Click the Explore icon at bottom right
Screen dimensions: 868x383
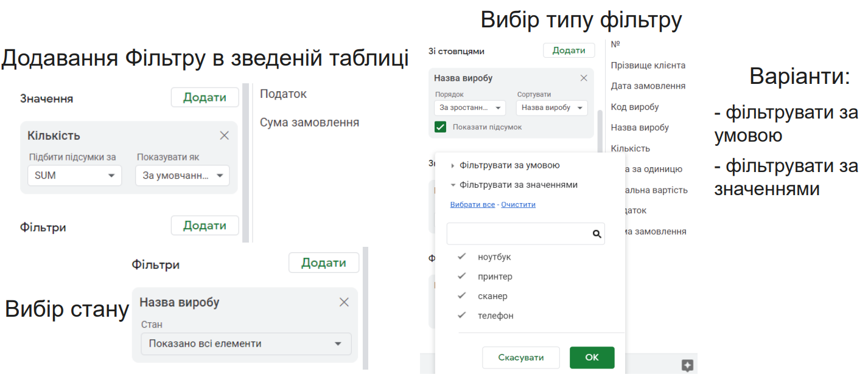pyautogui.click(x=687, y=365)
